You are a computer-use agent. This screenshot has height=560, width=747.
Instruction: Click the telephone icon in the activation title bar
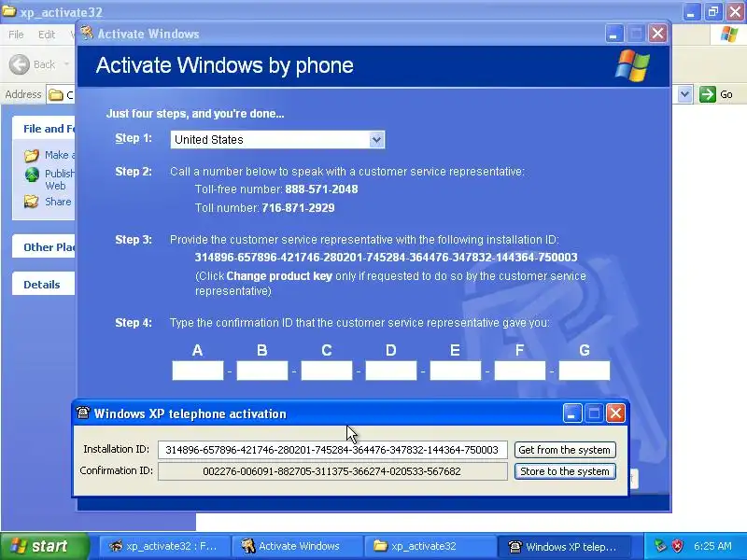coord(83,413)
